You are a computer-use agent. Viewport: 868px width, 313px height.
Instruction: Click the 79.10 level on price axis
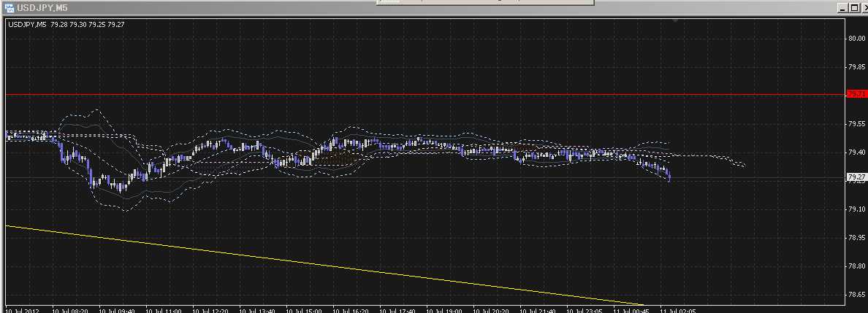coord(856,209)
